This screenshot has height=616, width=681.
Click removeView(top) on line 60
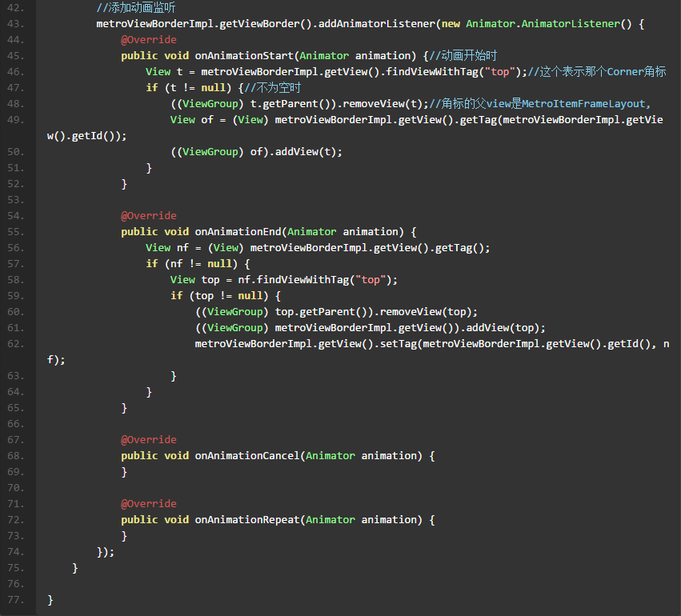tap(425, 312)
